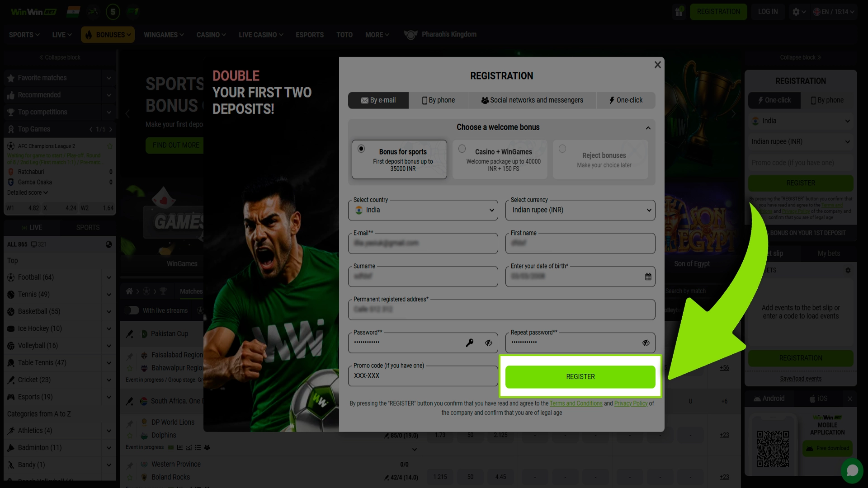Click previous arrow in Top Games pager
868x488 pixels.
pos(91,130)
